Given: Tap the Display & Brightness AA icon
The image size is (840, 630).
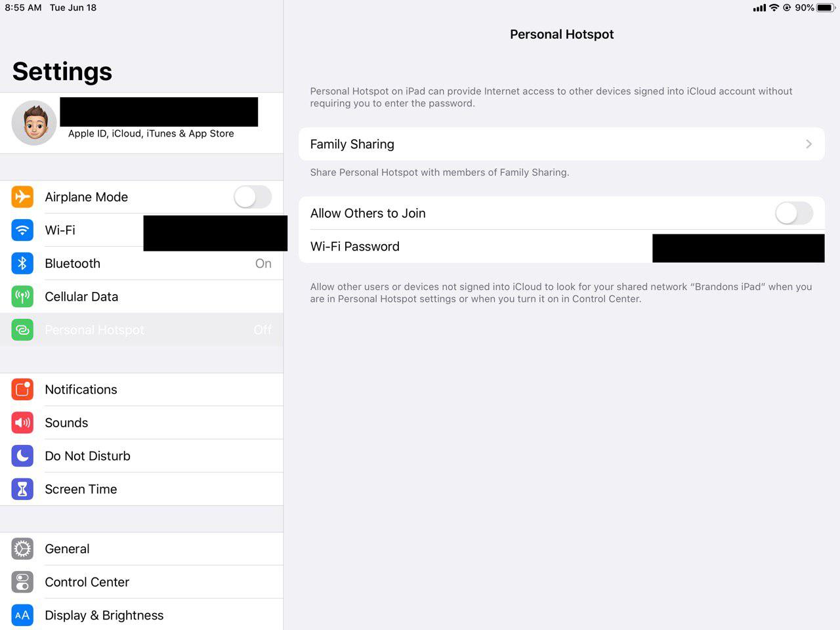Looking at the screenshot, I should point(22,615).
